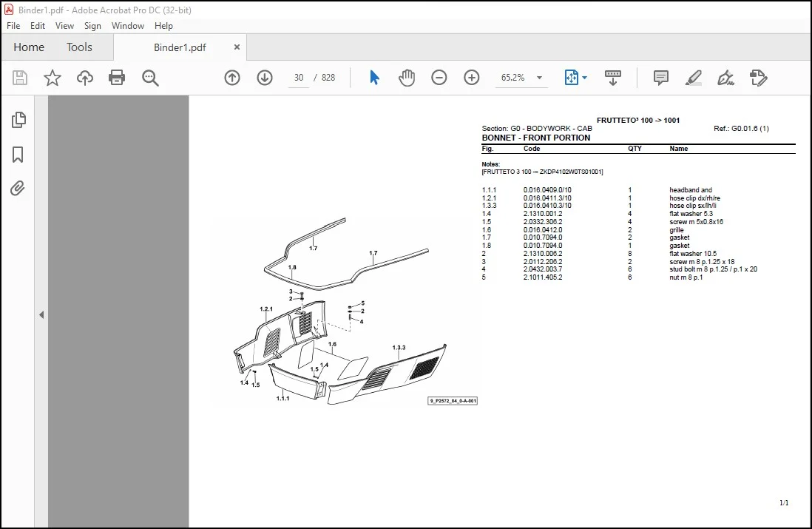
Task: Select the Highlight text tool
Action: point(694,78)
